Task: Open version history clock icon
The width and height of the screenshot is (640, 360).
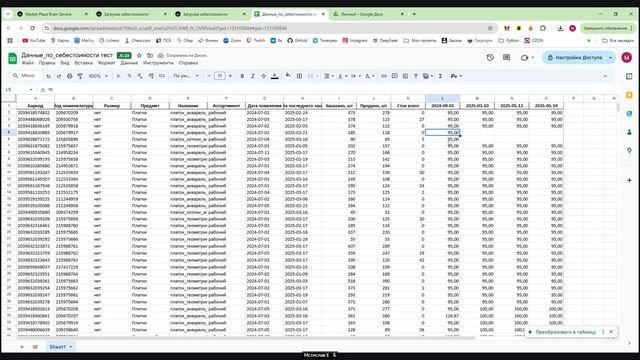Action: [490, 58]
